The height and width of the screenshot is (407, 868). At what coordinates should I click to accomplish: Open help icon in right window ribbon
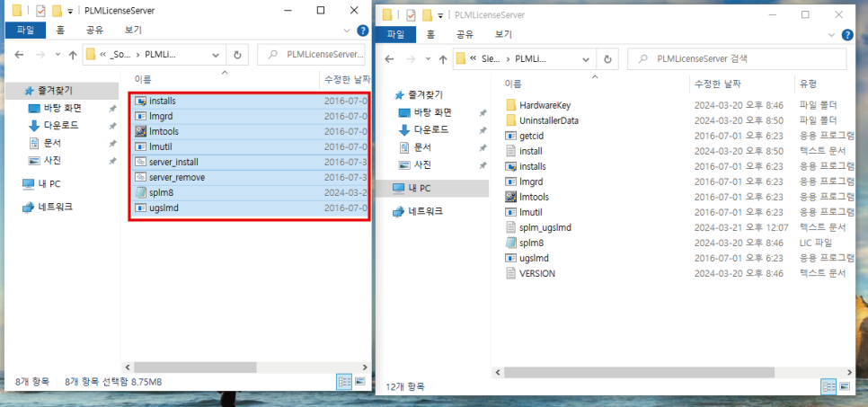[x=847, y=34]
